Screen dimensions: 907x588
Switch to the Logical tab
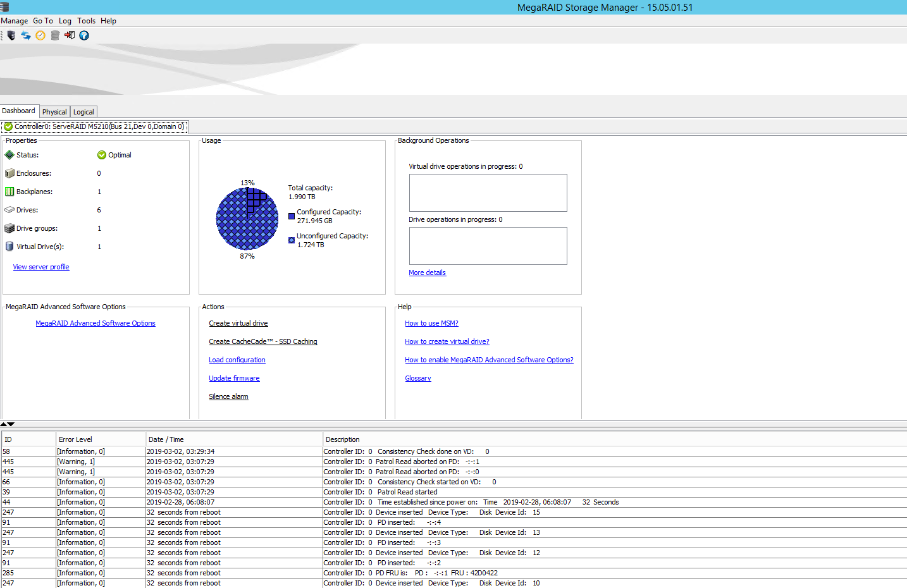coord(83,112)
